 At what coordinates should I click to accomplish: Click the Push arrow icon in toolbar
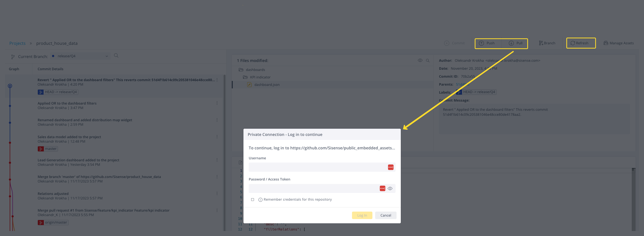pyautogui.click(x=481, y=43)
